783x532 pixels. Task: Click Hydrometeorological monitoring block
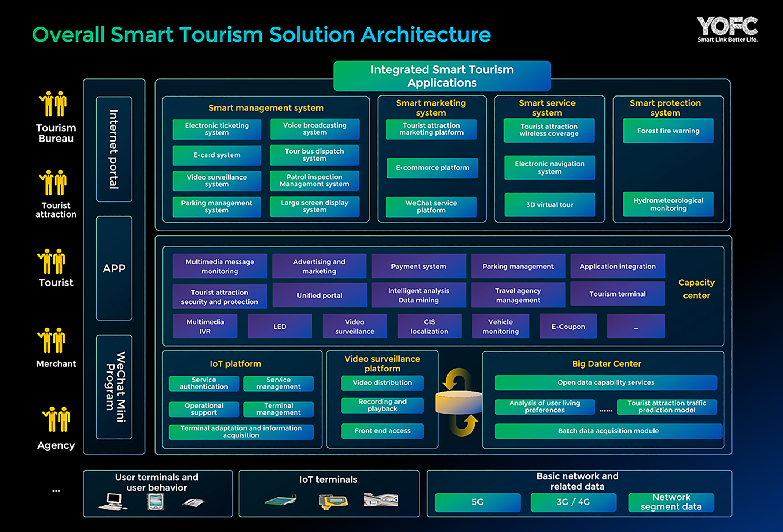pyautogui.click(x=668, y=204)
